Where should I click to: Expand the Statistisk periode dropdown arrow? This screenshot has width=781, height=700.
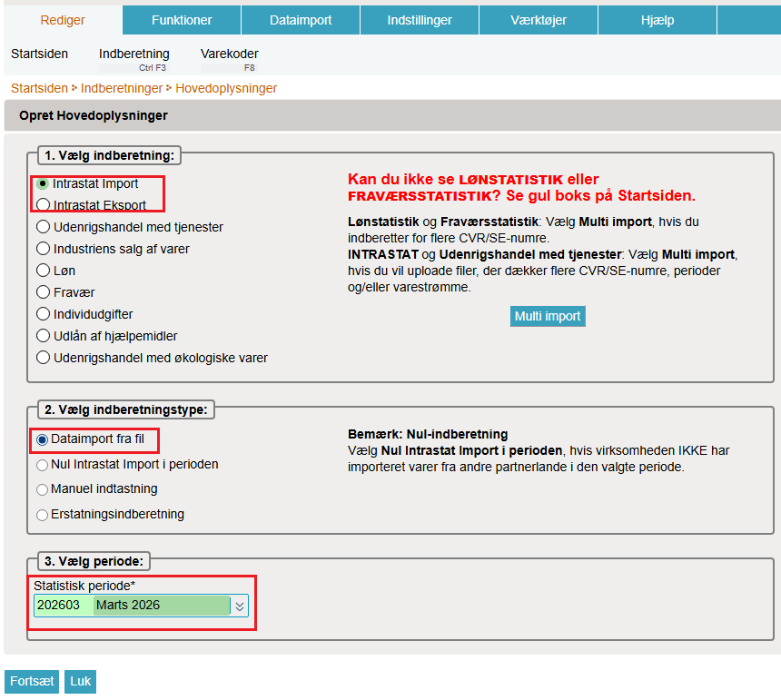(240, 606)
